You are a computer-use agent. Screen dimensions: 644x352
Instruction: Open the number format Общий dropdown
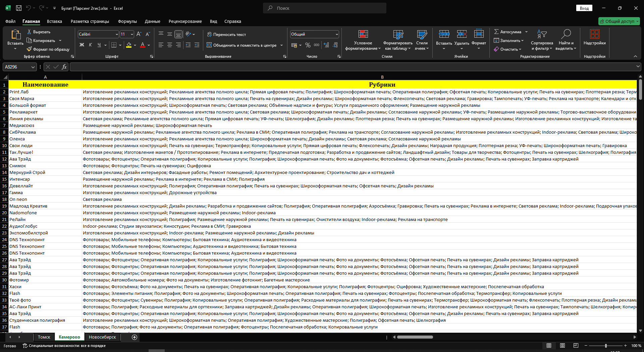[x=337, y=34]
